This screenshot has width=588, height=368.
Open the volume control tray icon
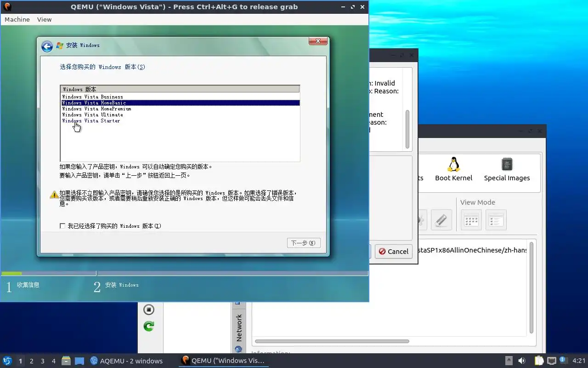click(x=522, y=361)
